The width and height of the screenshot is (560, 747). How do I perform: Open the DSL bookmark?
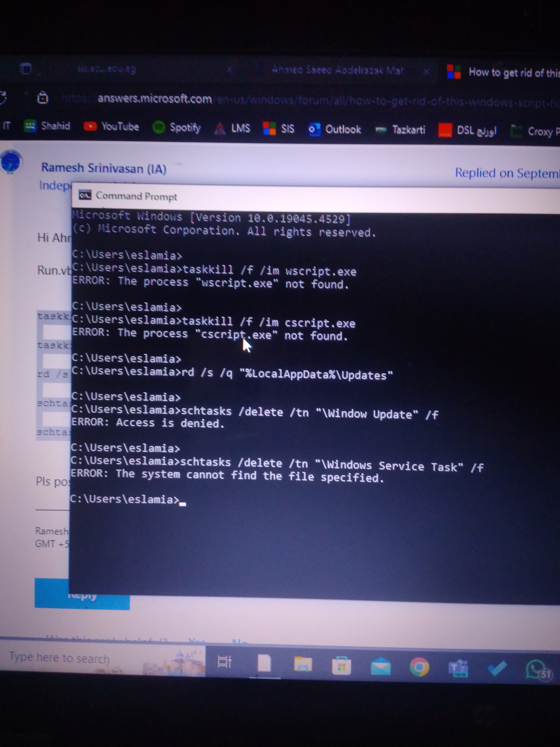[x=467, y=130]
